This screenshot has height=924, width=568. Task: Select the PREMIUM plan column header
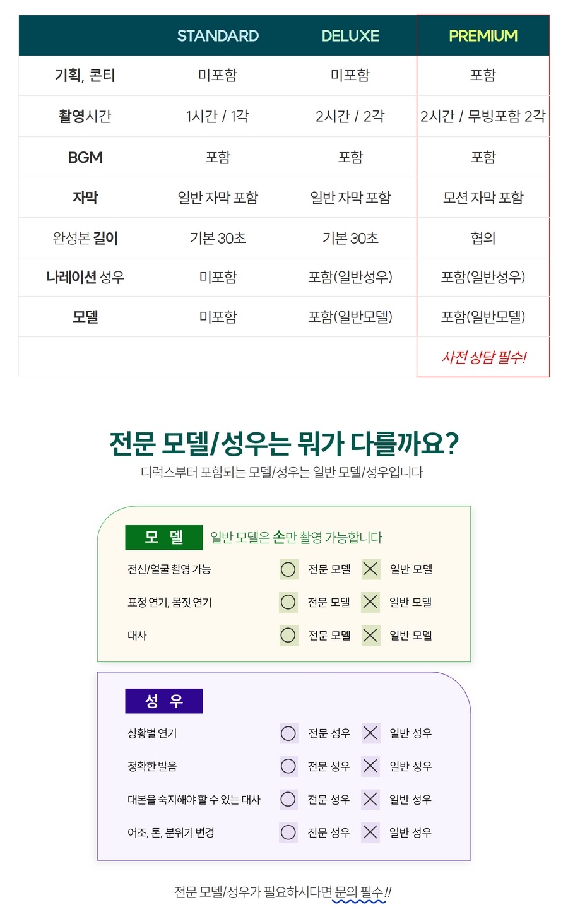pos(483,36)
